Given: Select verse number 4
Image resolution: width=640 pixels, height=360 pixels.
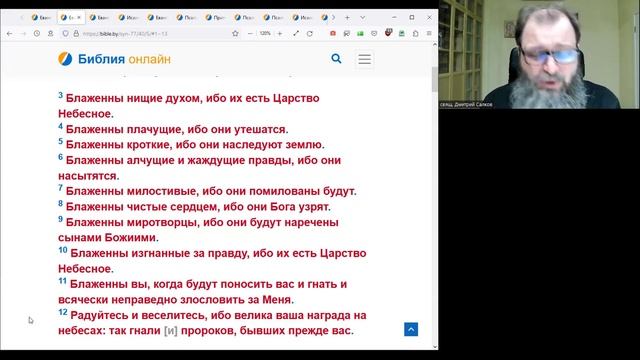Looking at the screenshot, I should pos(60,126).
